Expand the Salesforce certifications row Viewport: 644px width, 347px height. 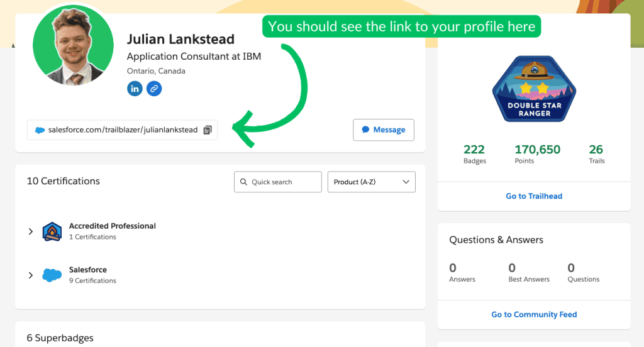coord(30,275)
